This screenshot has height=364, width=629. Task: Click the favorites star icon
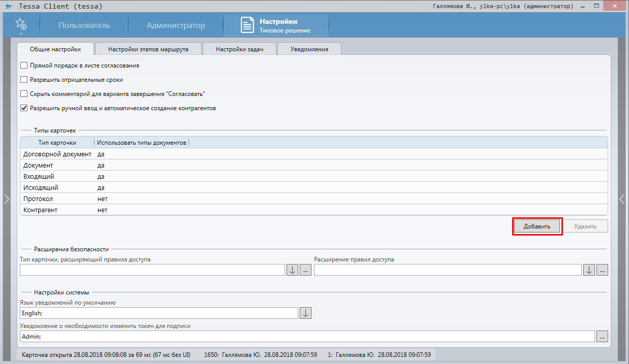point(21,24)
